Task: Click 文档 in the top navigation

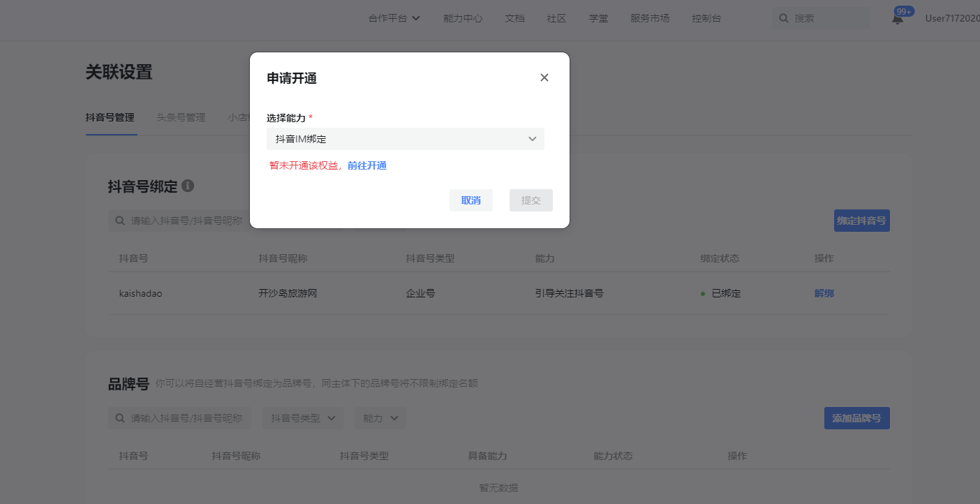Action: coord(514,18)
